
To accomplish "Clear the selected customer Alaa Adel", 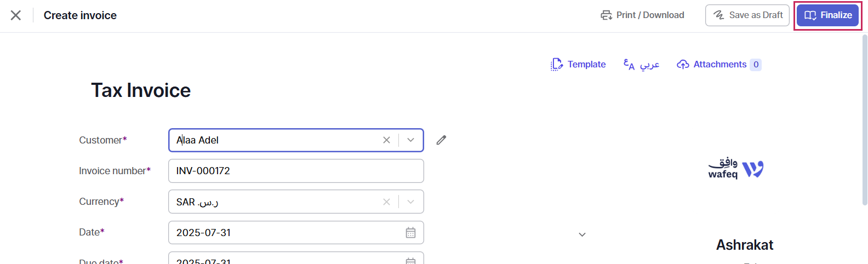I will coord(386,140).
